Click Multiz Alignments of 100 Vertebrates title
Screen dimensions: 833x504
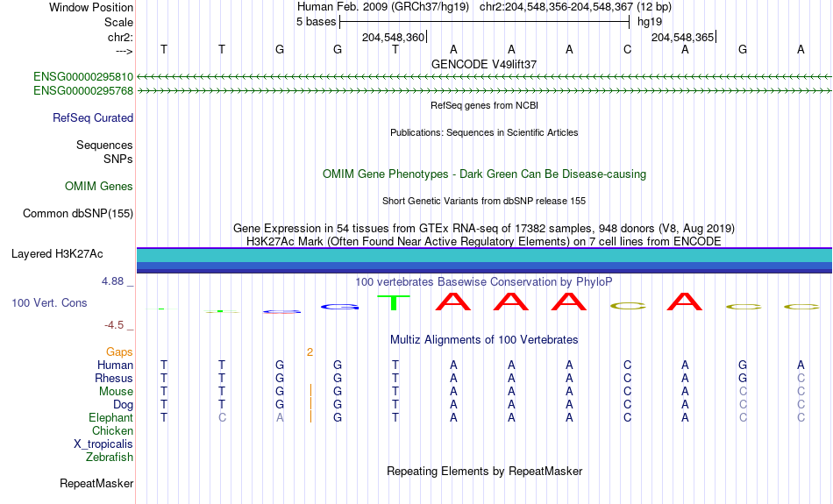point(484,340)
